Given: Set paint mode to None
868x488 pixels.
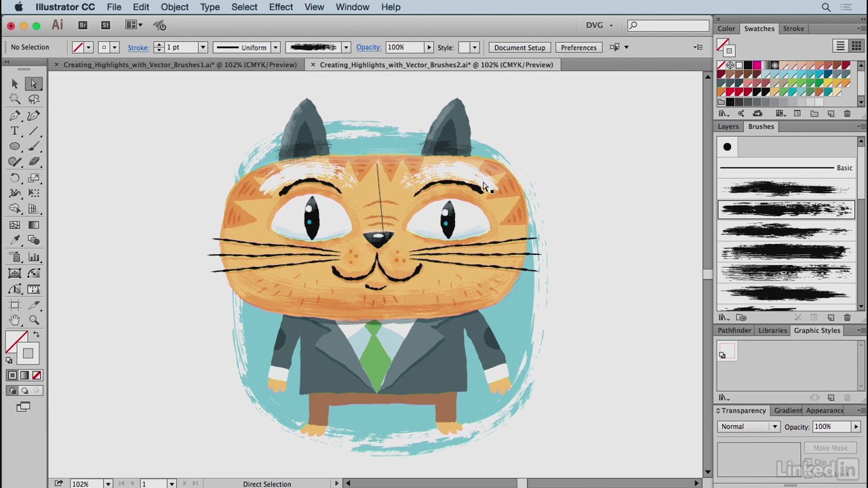Looking at the screenshot, I should click(x=37, y=375).
